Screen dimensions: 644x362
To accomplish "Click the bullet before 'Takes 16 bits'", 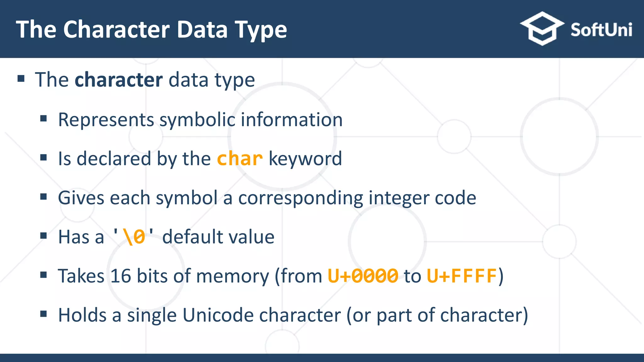I will click(44, 275).
